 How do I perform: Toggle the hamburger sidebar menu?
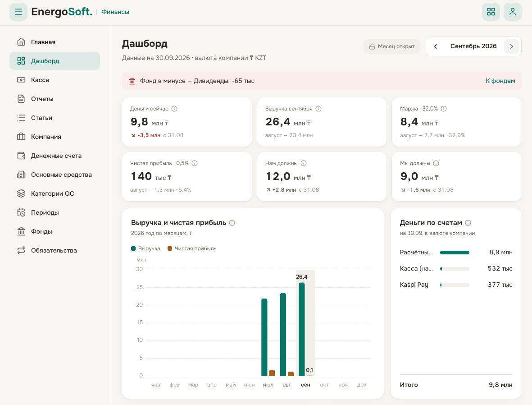18,12
